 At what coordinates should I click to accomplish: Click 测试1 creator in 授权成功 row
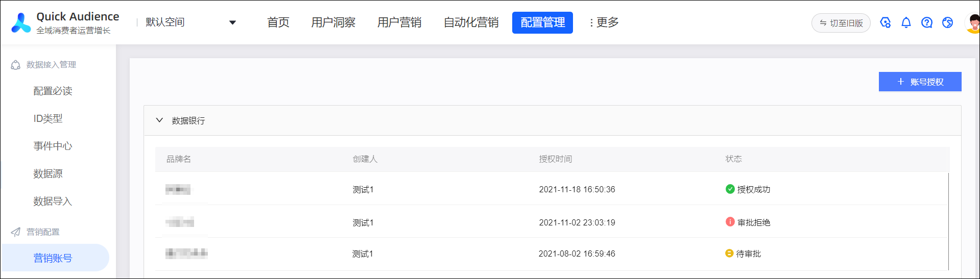363,189
